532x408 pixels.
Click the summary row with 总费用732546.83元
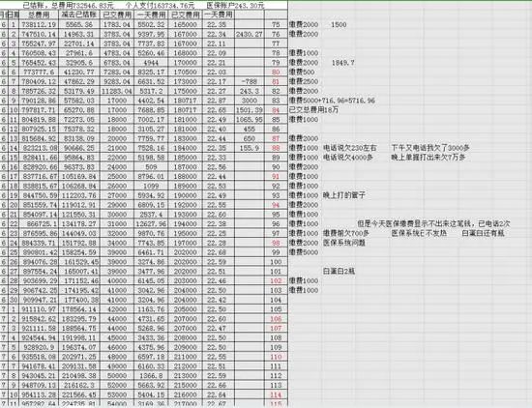[x=144, y=5]
